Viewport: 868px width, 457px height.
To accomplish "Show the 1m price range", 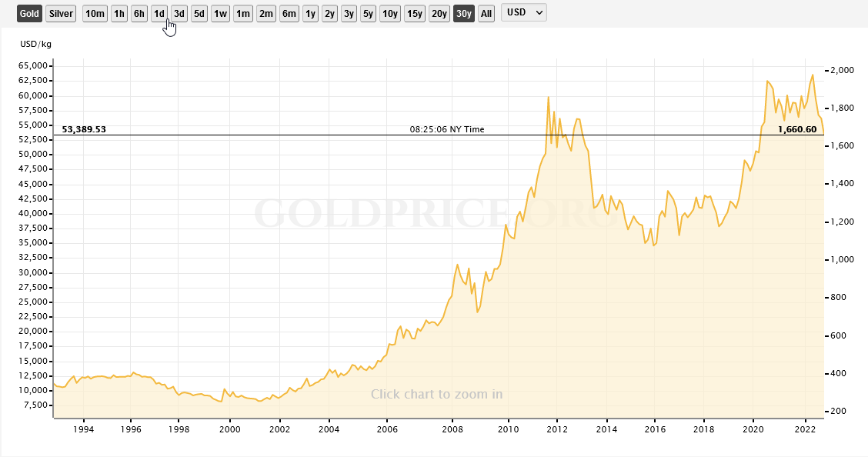I will pos(243,13).
